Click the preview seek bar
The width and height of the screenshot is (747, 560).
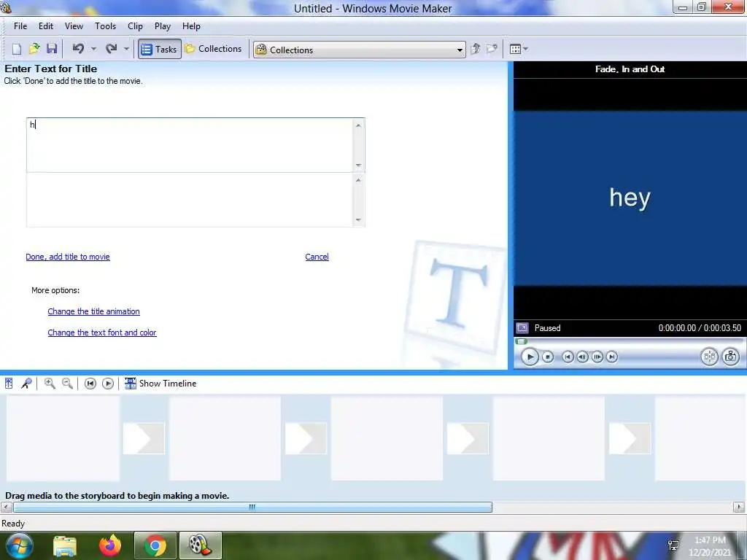point(629,341)
